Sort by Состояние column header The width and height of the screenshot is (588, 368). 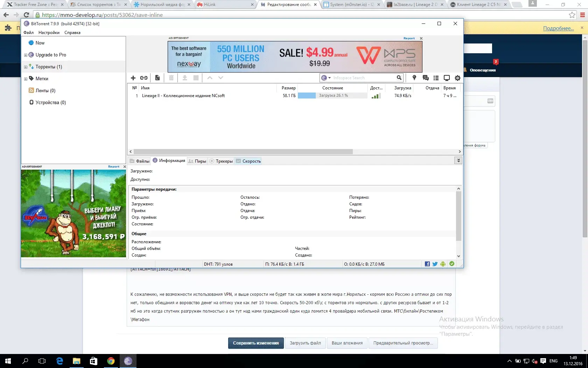click(x=332, y=88)
